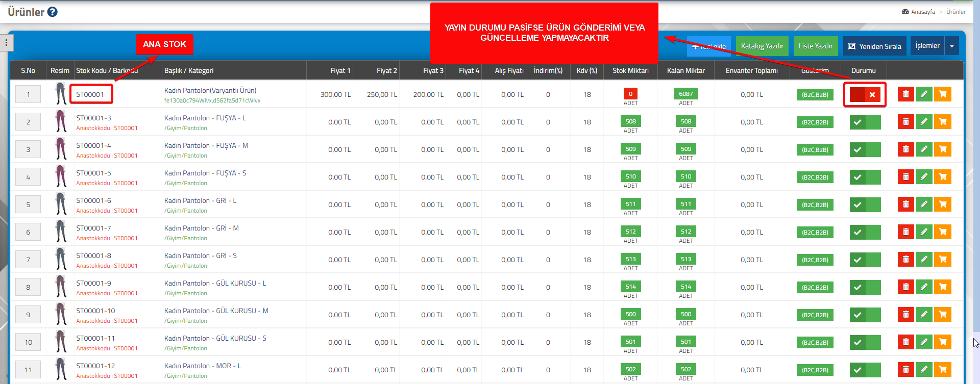Toggle the red passive status of ST00001

(x=865, y=94)
